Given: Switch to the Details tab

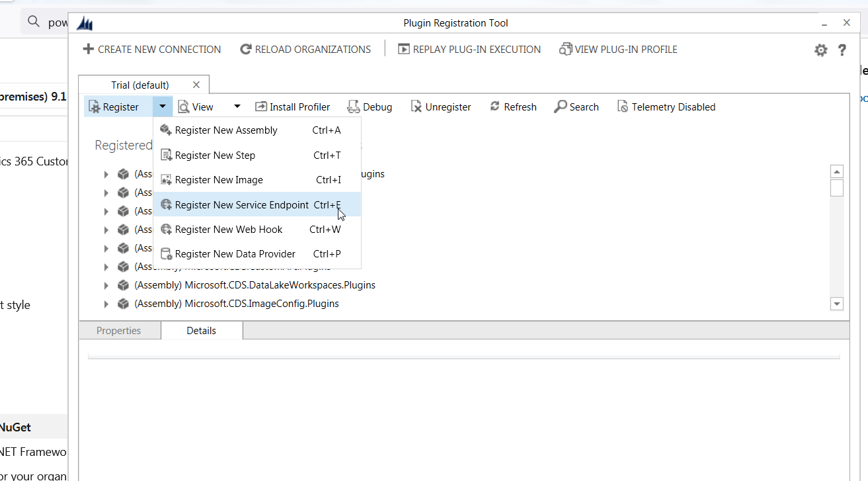Looking at the screenshot, I should click(202, 331).
